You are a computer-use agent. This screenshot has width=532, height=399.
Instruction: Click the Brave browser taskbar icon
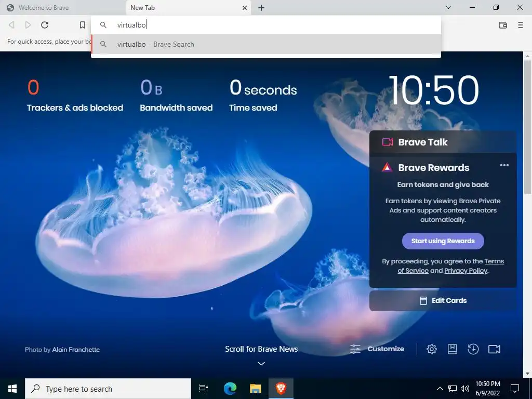(281, 389)
